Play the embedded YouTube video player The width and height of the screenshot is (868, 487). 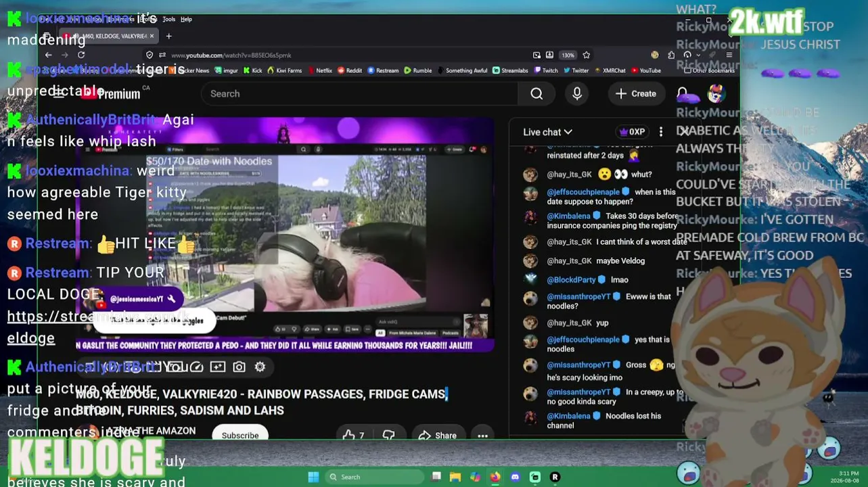(x=285, y=233)
